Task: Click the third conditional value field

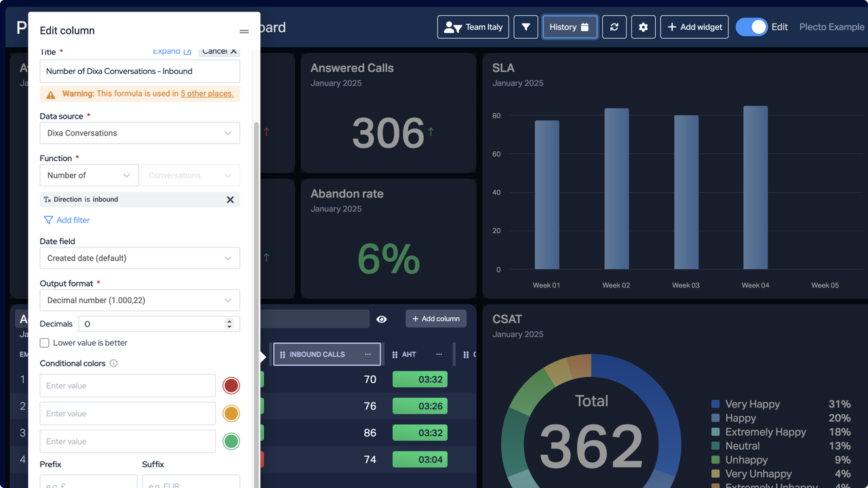Action: click(x=127, y=441)
